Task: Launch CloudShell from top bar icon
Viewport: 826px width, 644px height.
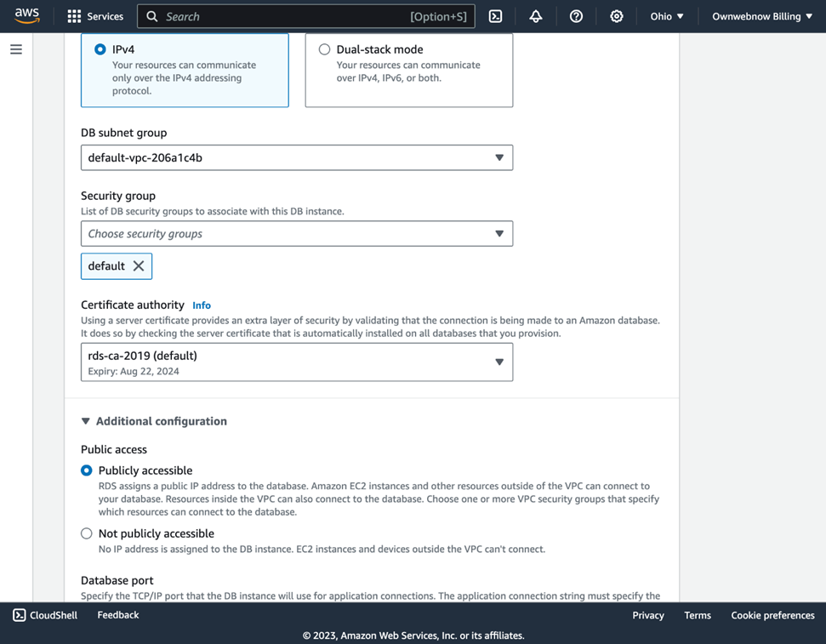Action: [495, 16]
